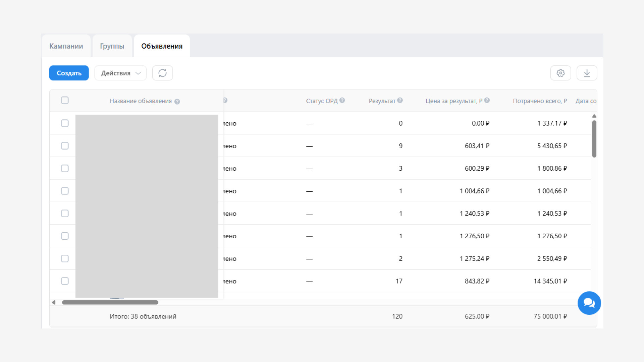This screenshot has height=362, width=644.
Task: Click the refresh arrows icon button
Action: click(162, 73)
